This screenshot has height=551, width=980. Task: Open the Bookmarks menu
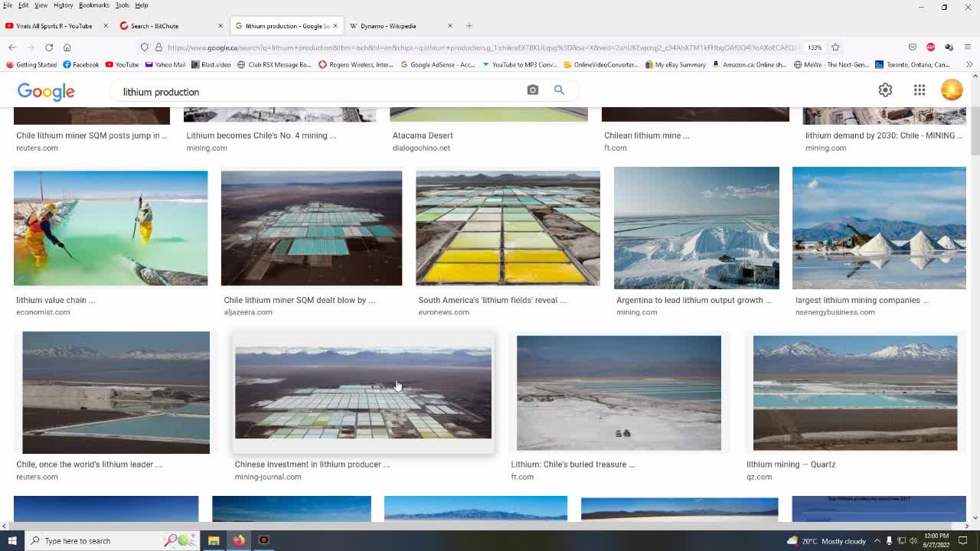click(93, 5)
